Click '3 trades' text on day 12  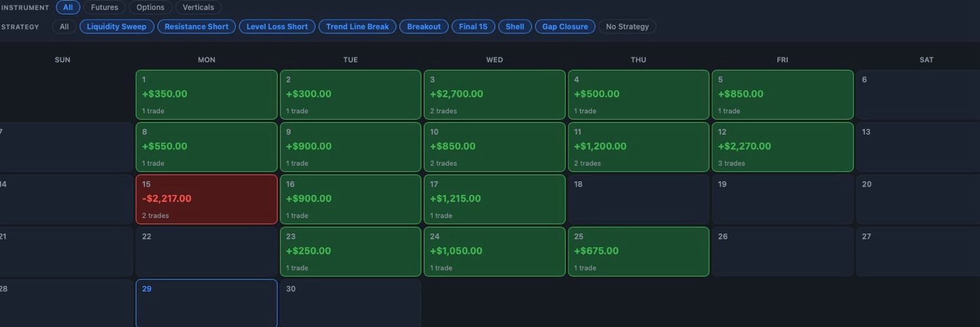click(732, 163)
